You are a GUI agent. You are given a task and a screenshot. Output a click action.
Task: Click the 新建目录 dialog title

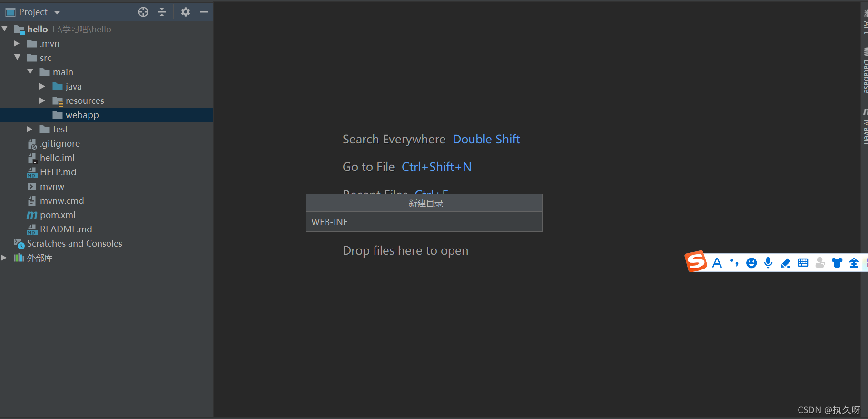[425, 203]
